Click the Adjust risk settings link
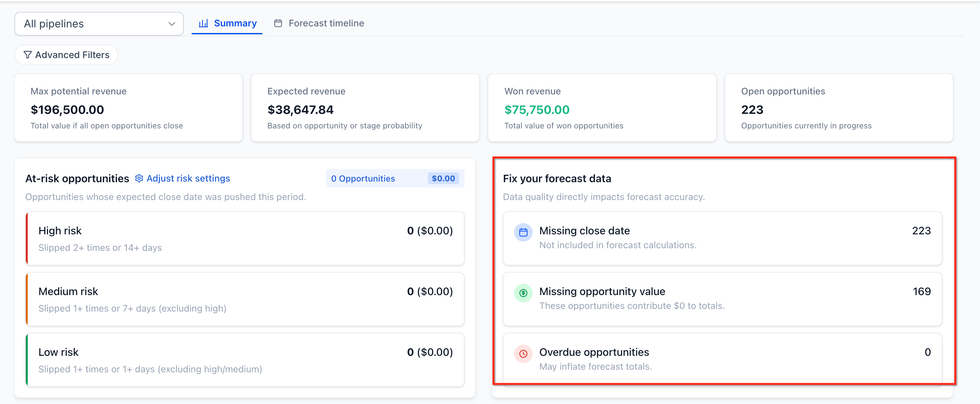The height and width of the screenshot is (404, 980). point(188,178)
